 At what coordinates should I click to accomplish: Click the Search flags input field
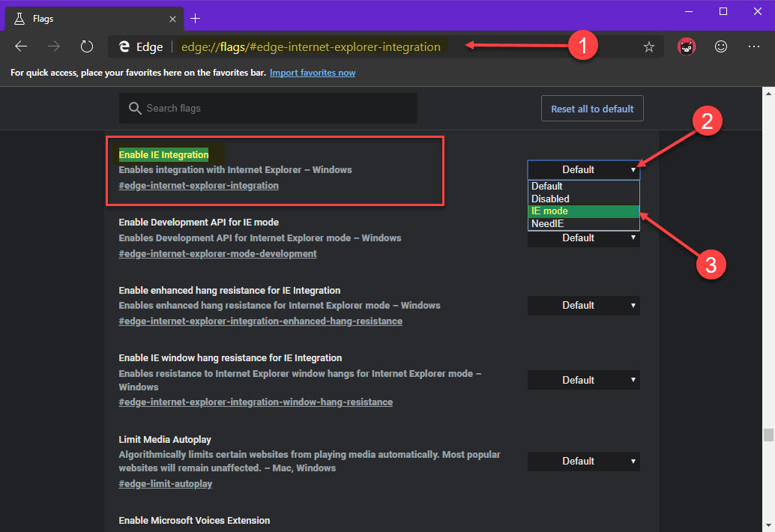(268, 108)
